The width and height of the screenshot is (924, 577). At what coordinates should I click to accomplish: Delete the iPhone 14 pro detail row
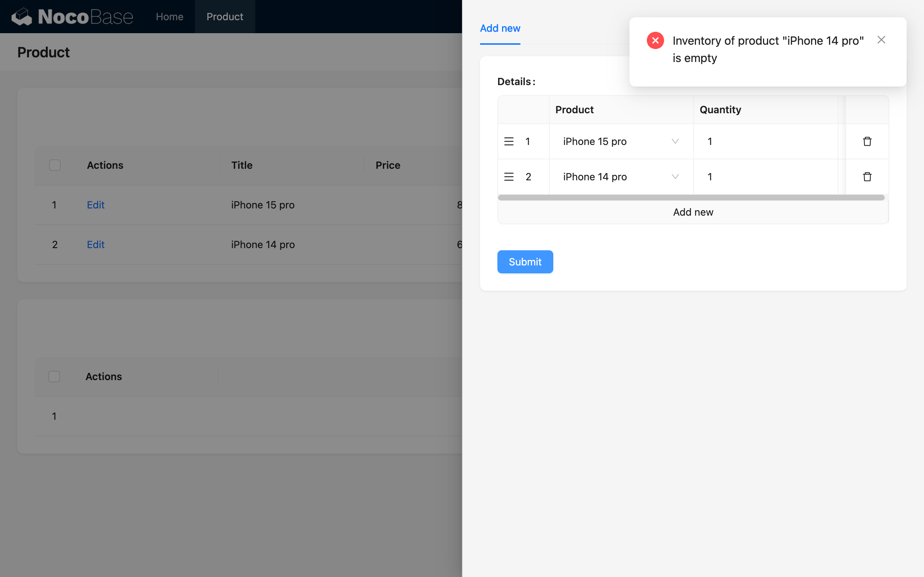coord(867,177)
